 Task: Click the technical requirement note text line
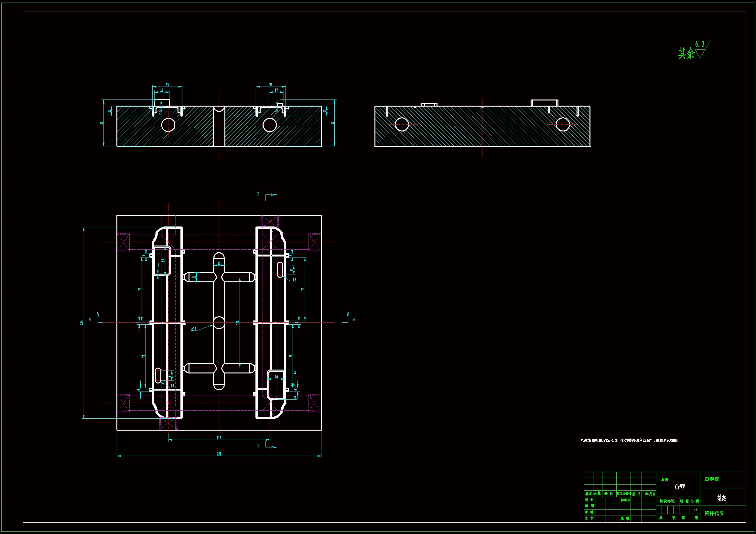coord(629,440)
